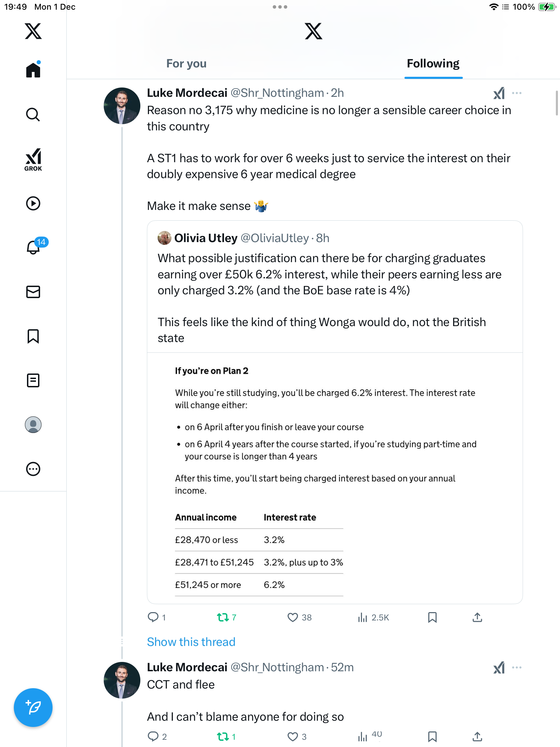Open more options on the 52m post
Viewport: 560px width, 747px height.
tap(517, 667)
